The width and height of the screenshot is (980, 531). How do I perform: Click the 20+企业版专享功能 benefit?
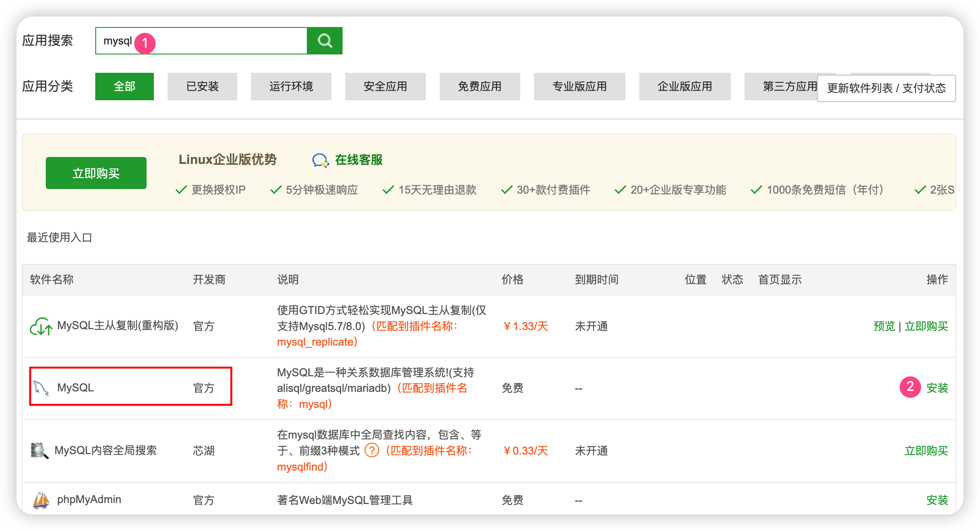click(x=678, y=190)
